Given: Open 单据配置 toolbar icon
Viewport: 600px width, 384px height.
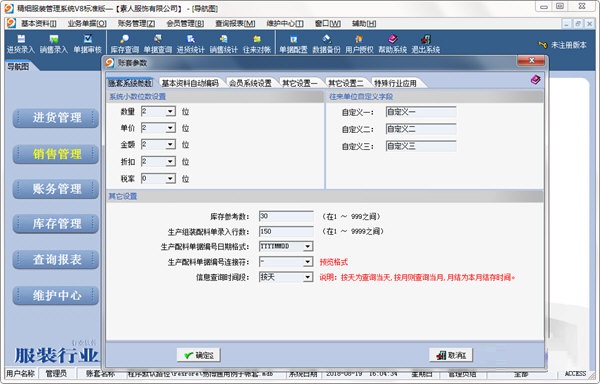Looking at the screenshot, I should pyautogui.click(x=293, y=44).
